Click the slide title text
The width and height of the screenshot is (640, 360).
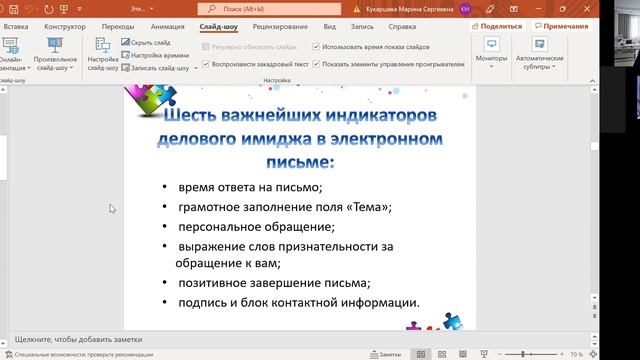[x=300, y=139]
